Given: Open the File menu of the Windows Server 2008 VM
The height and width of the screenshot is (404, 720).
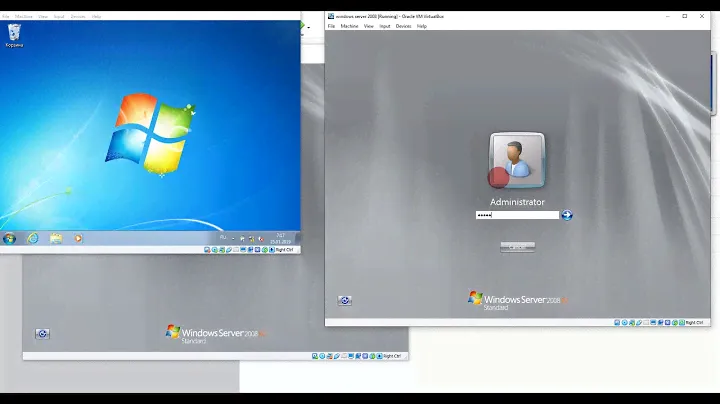Looking at the screenshot, I should [331, 26].
